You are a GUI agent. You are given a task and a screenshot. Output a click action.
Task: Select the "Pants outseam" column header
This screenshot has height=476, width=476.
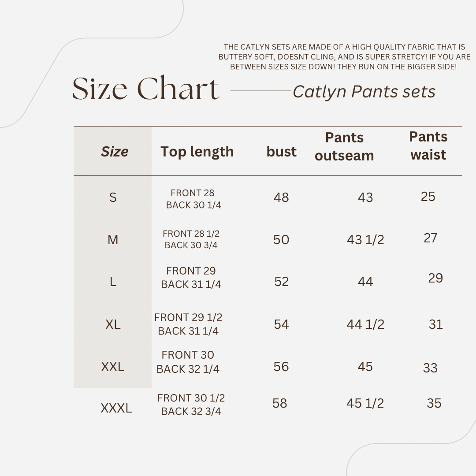tap(344, 146)
